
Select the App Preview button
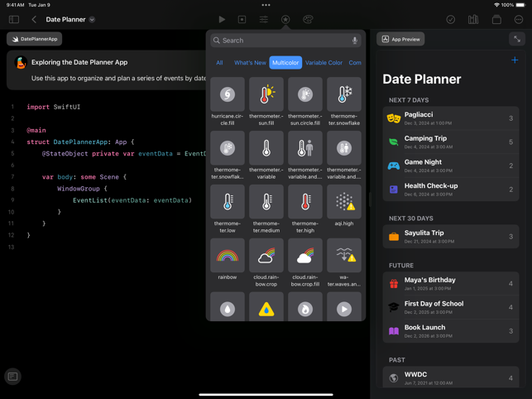tap(400, 39)
